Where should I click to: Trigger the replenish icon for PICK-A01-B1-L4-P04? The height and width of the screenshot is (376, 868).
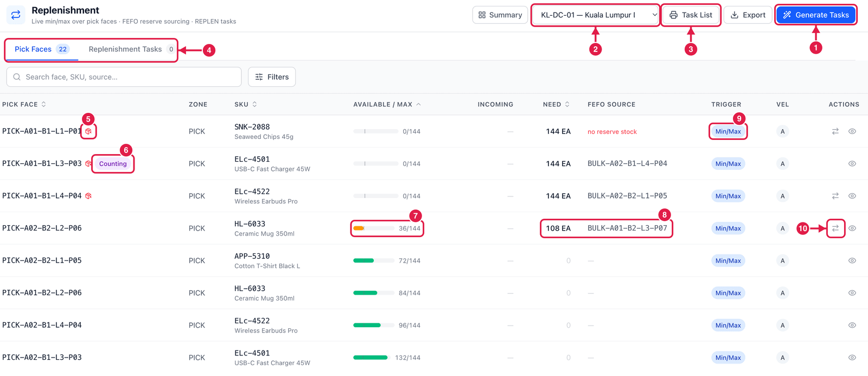835,196
